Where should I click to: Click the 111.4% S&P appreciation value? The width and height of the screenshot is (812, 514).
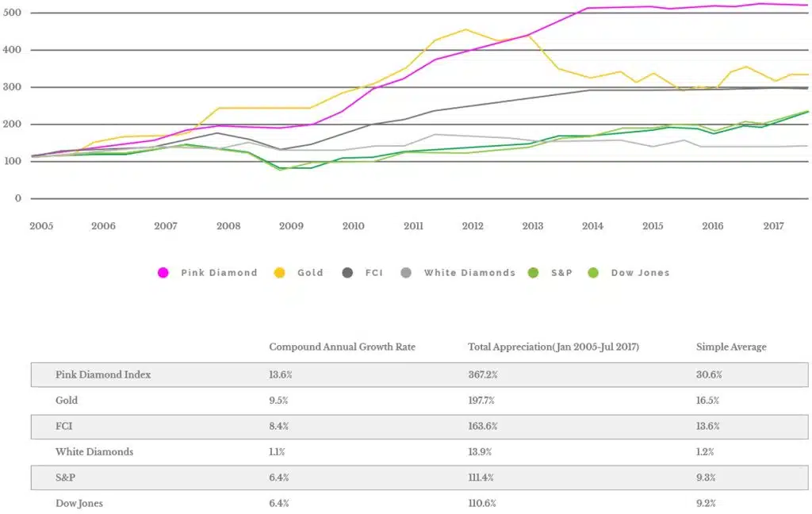[481, 478]
